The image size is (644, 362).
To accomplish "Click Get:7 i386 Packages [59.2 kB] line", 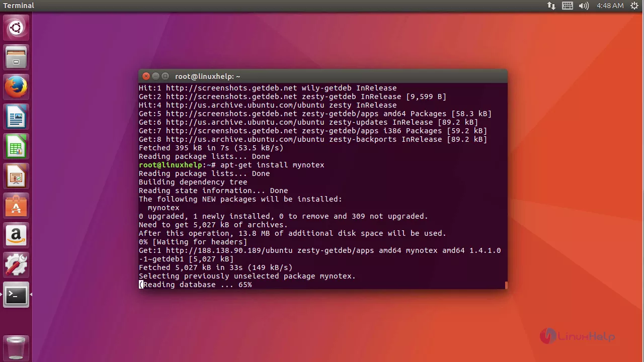I will tap(313, 131).
